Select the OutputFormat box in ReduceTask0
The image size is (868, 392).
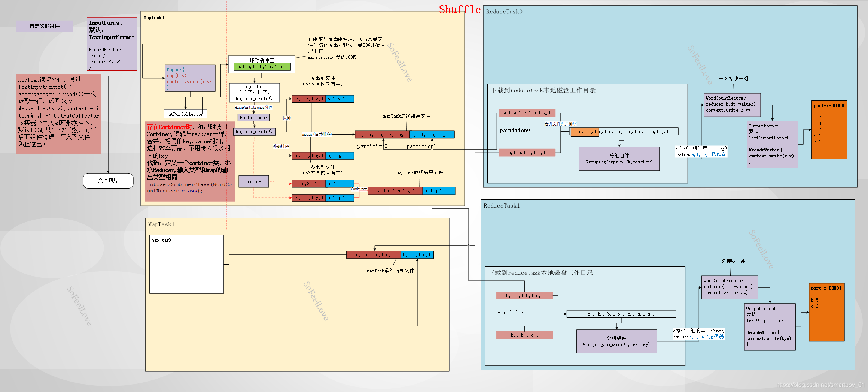tap(773, 144)
